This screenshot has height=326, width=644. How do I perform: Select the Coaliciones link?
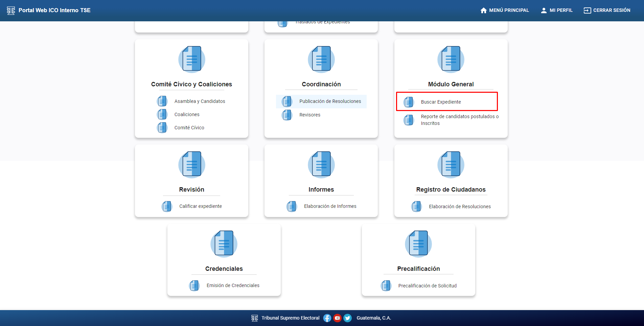coord(187,114)
